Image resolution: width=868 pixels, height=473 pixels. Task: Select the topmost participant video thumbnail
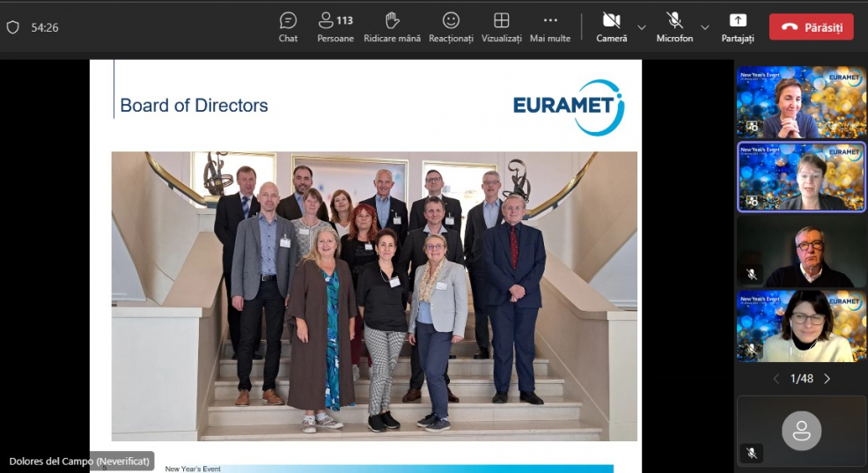801,102
